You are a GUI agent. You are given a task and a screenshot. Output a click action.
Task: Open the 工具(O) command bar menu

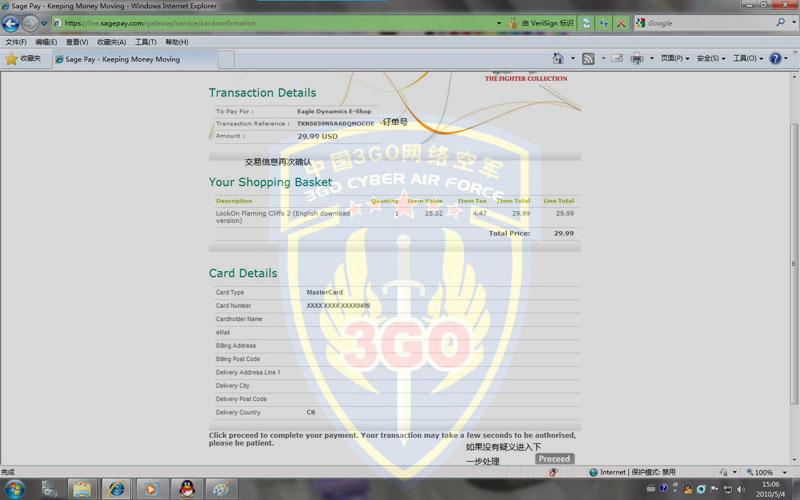point(748,58)
